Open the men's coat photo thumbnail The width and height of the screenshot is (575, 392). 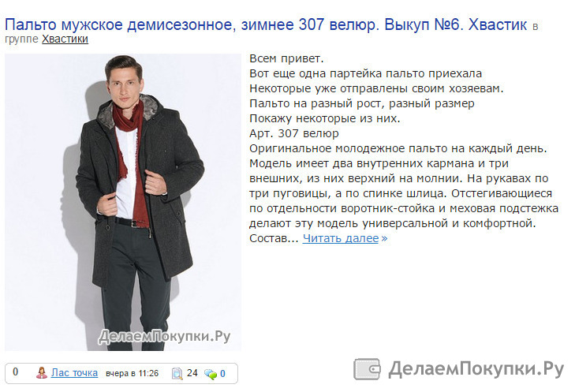[x=123, y=202]
